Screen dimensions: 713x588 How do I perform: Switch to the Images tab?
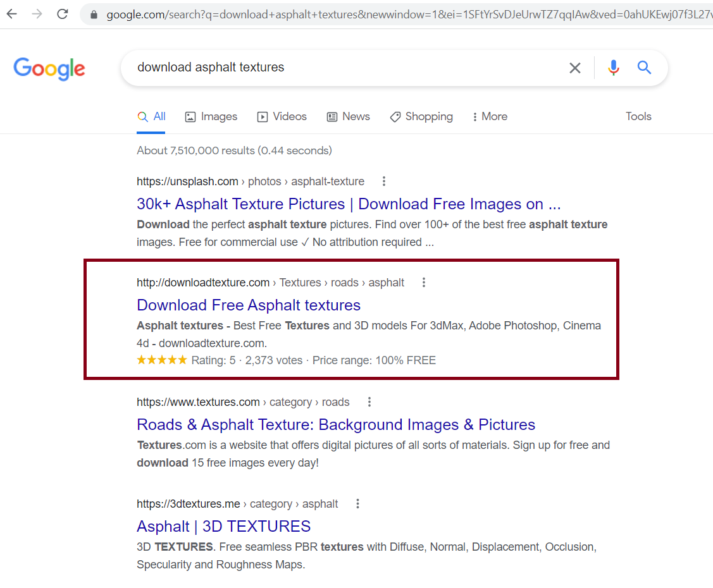point(211,116)
